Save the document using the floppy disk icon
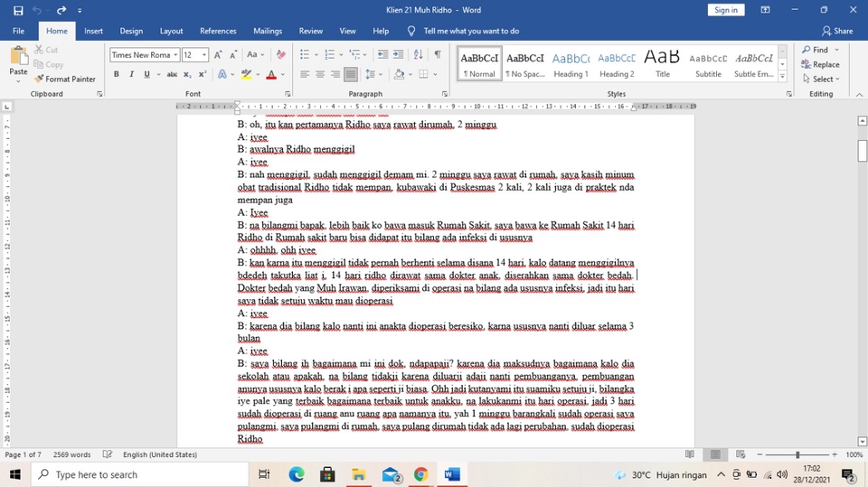Screen dimensions: 868x487 coord(18,10)
